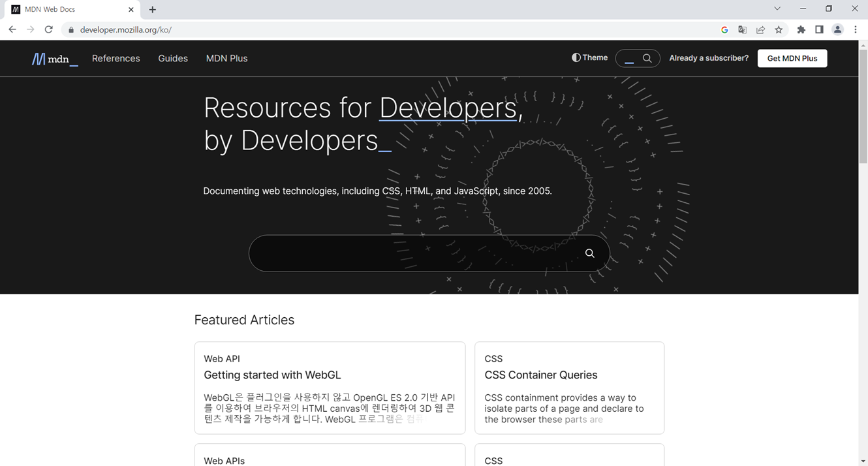The image size is (868, 466).
Task: Open the profile avatar icon
Action: coord(838,30)
